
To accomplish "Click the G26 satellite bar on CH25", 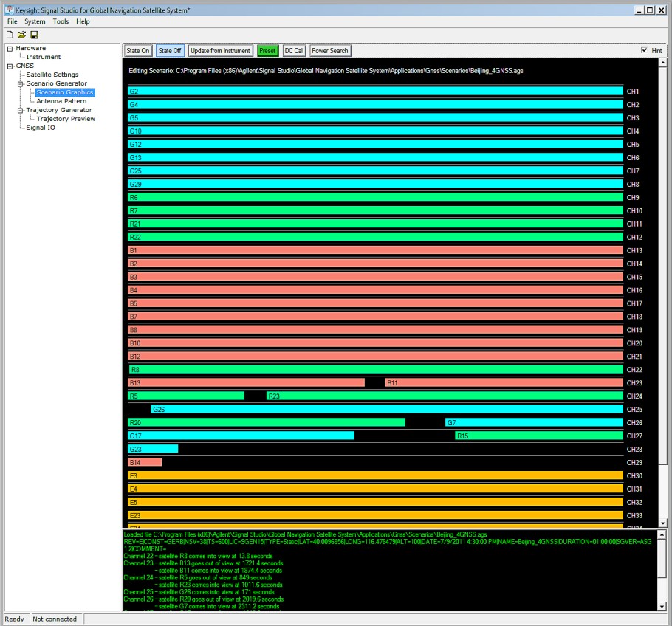I will pos(387,410).
